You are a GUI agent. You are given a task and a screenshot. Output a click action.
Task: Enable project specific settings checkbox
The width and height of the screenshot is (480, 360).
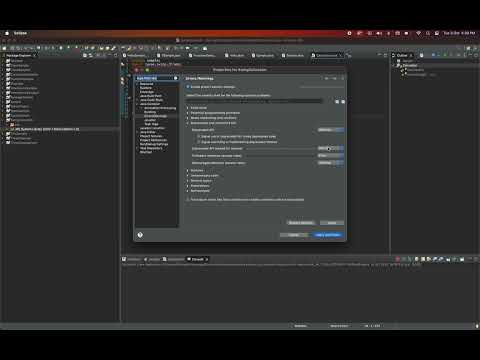[x=188, y=87]
